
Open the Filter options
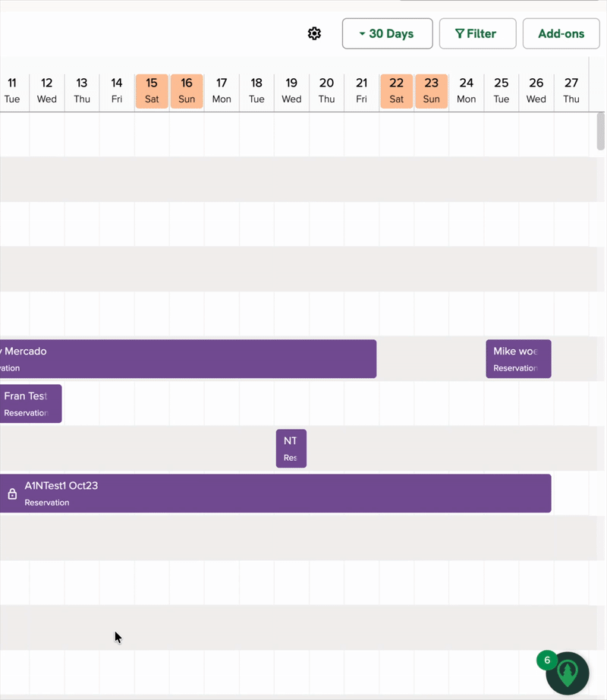477,33
